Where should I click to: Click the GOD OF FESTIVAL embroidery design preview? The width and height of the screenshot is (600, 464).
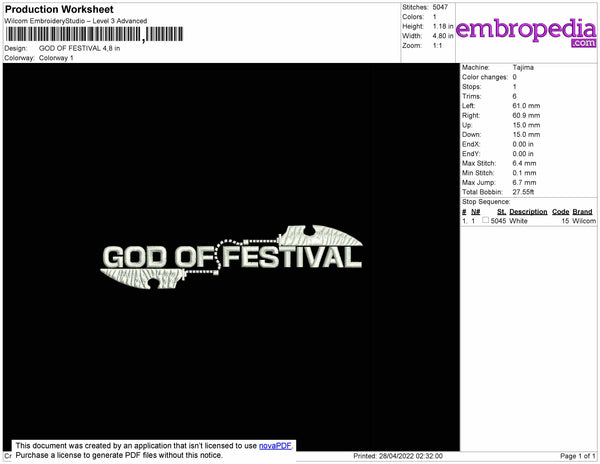pos(231,257)
